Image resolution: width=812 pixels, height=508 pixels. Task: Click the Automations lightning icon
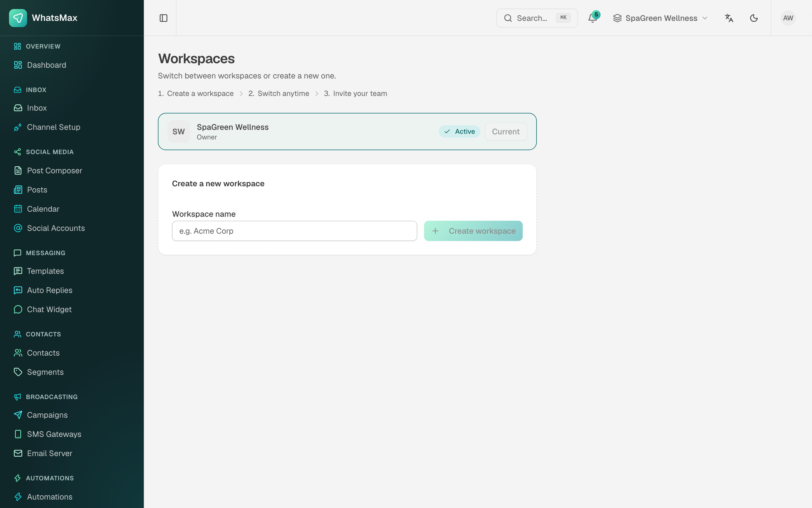pos(18,497)
